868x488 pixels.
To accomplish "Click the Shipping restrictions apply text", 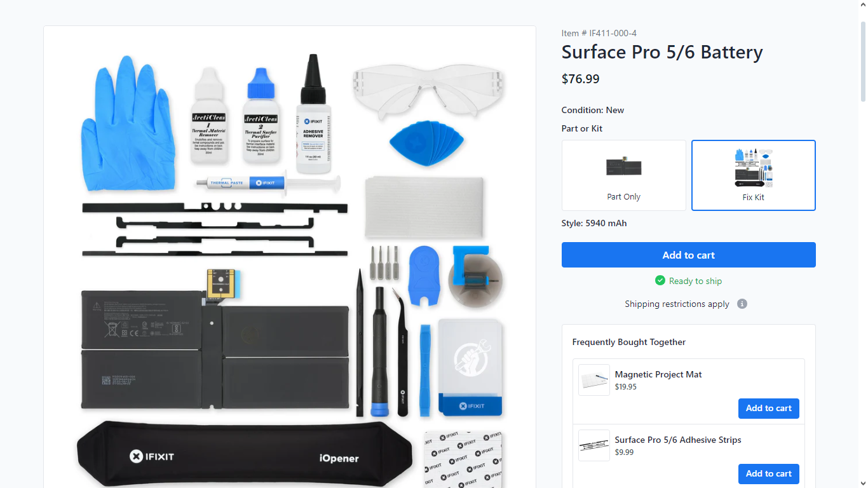I will [677, 304].
